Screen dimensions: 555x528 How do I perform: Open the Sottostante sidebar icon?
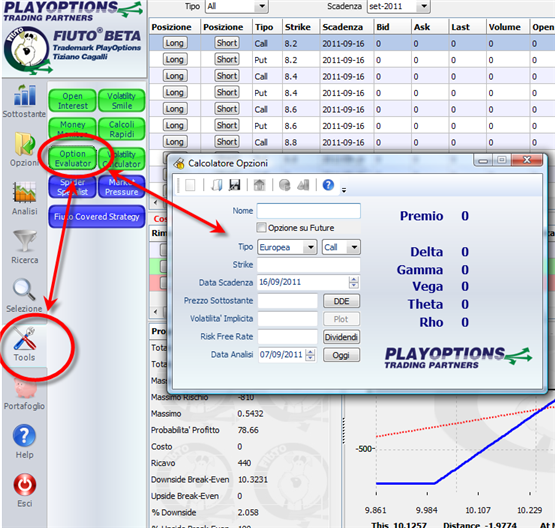tap(24, 95)
